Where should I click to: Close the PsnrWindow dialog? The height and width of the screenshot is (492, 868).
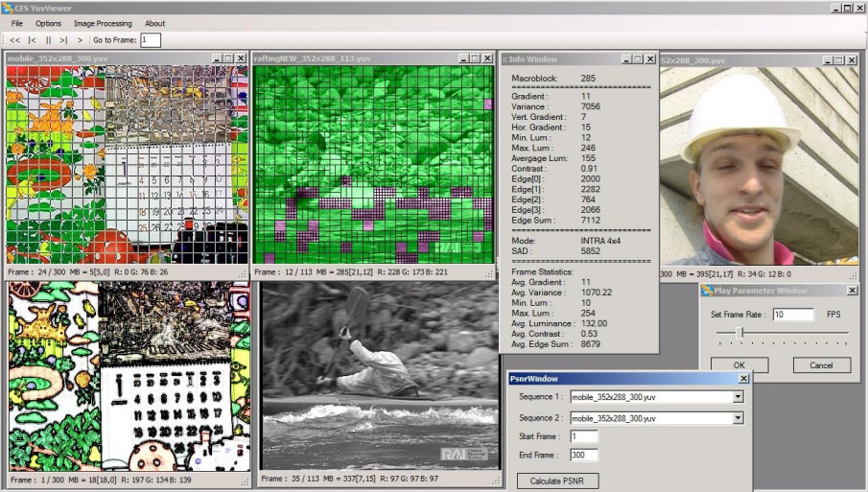(x=743, y=379)
